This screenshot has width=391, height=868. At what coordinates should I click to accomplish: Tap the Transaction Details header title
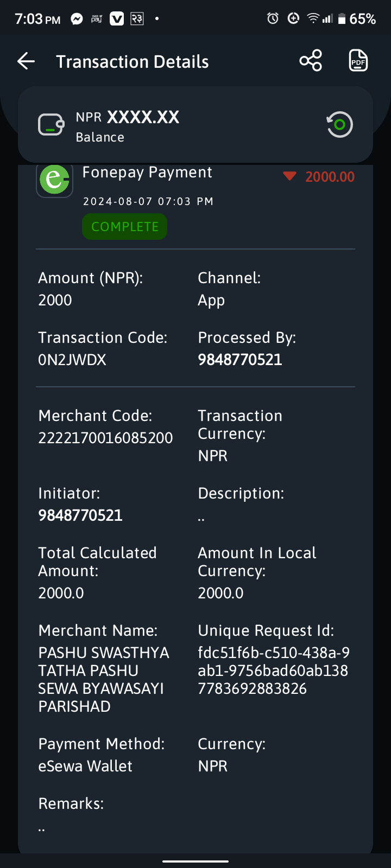click(133, 62)
